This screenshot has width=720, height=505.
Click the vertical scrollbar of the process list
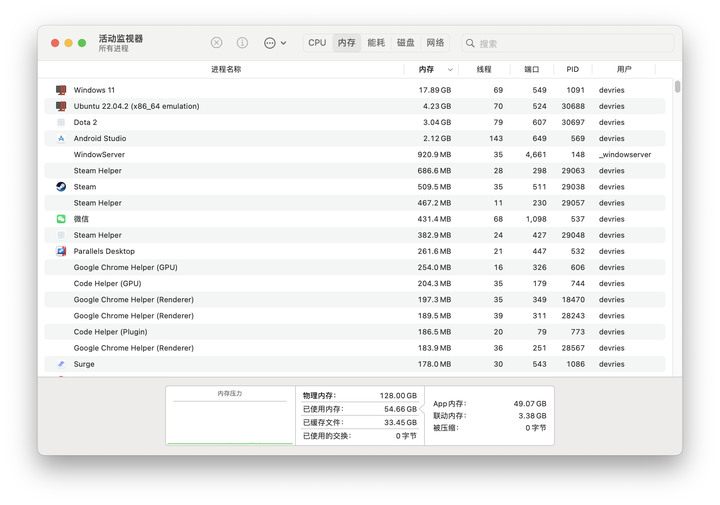point(677,87)
